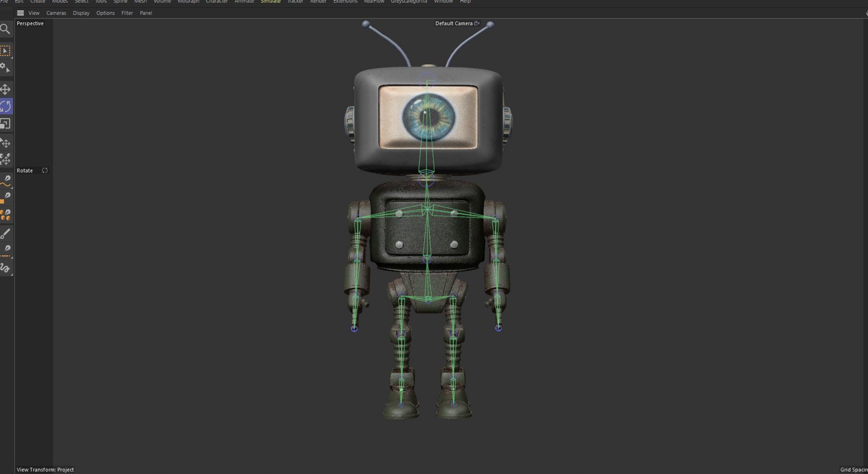Click the search magnifier tool icon
Screen dimensions: 868x474
click(x=5, y=29)
